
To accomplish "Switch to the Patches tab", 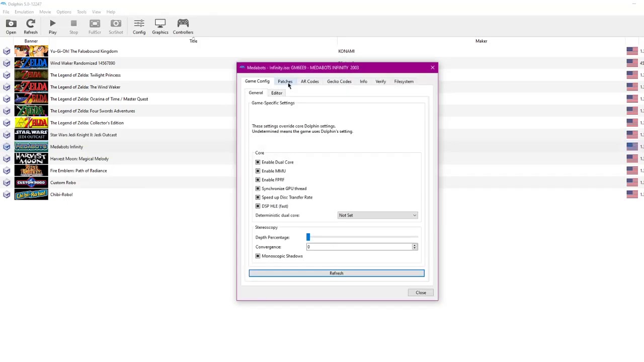I will [x=285, y=81].
